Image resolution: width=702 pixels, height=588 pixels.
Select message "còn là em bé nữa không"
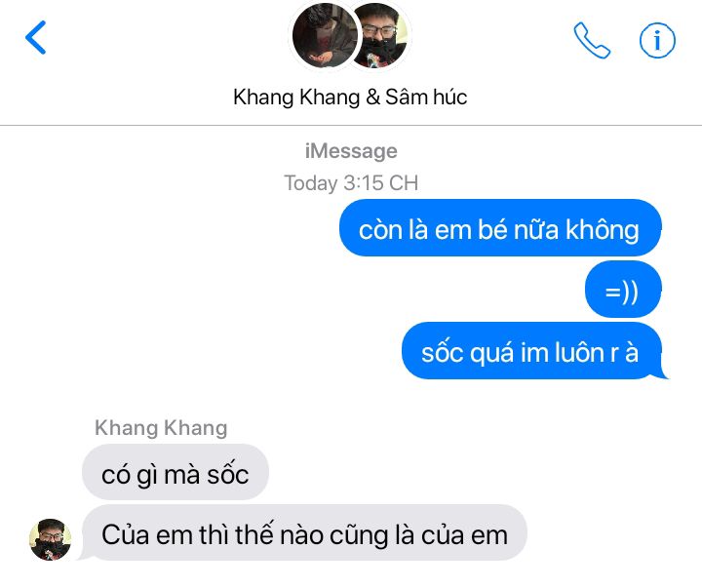point(500,228)
